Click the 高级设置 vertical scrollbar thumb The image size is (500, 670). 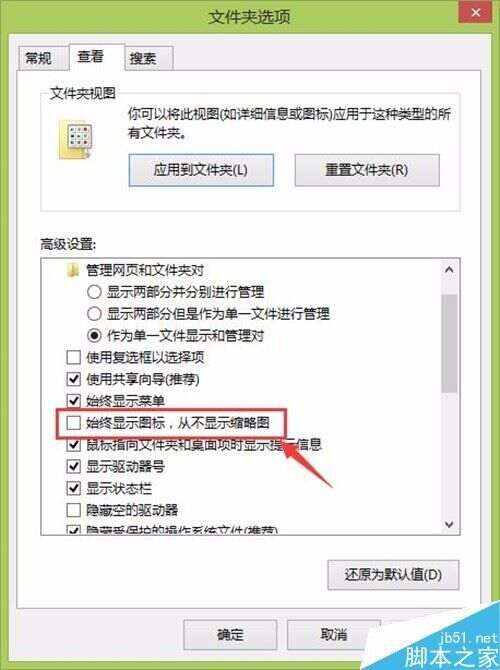[x=449, y=343]
